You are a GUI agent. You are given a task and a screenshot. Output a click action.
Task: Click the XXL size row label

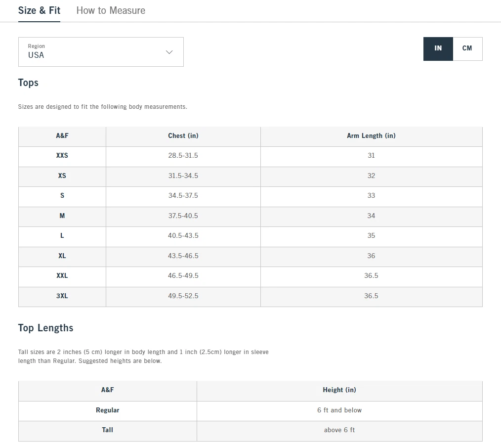(x=62, y=275)
